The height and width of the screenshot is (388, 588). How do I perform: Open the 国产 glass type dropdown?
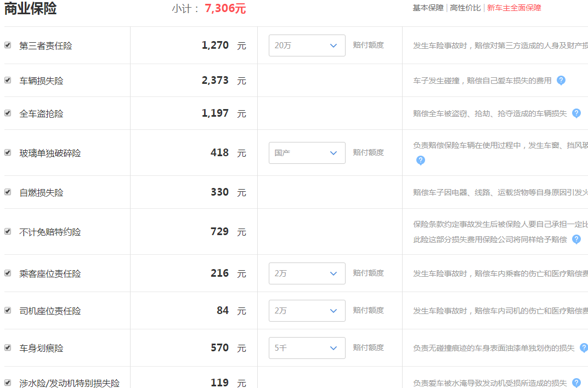pyautogui.click(x=307, y=153)
